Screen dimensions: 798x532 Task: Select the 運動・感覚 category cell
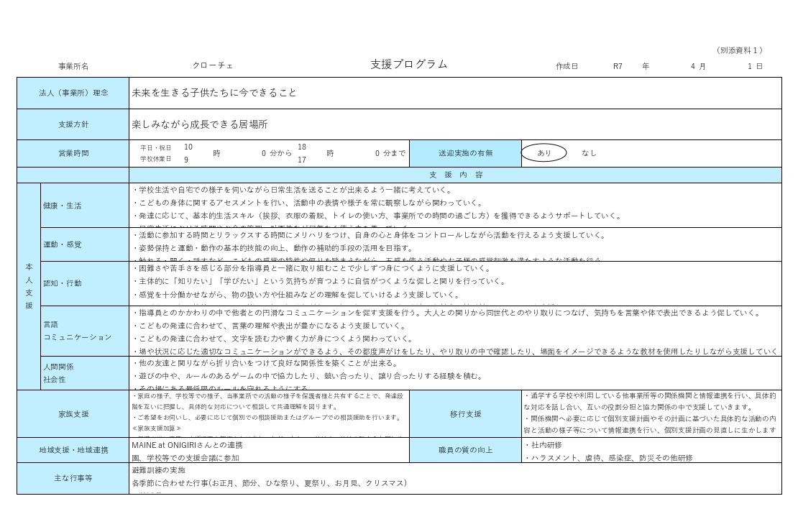pyautogui.click(x=85, y=244)
